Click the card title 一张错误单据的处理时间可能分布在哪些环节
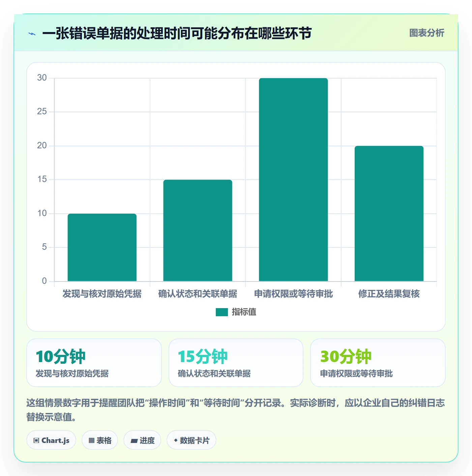 tap(177, 33)
